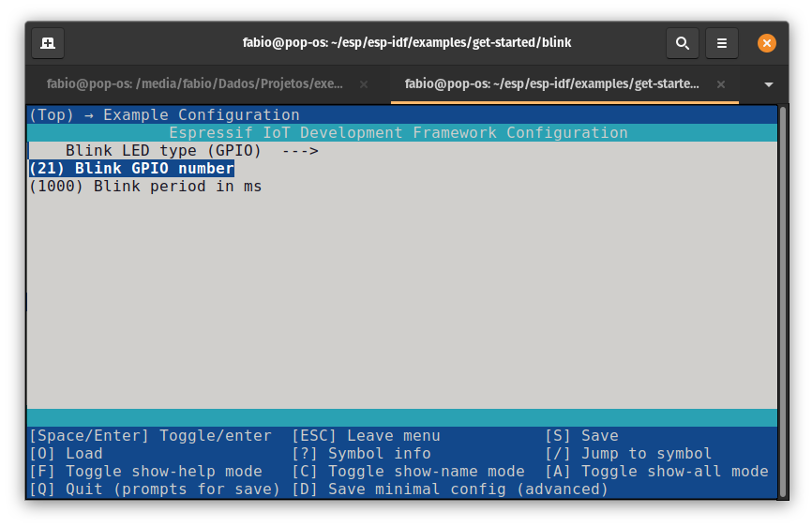Image resolution: width=812 pixels, height=527 pixels.
Task: Click the [F] Toggle show-help mode hint
Action: 145,471
